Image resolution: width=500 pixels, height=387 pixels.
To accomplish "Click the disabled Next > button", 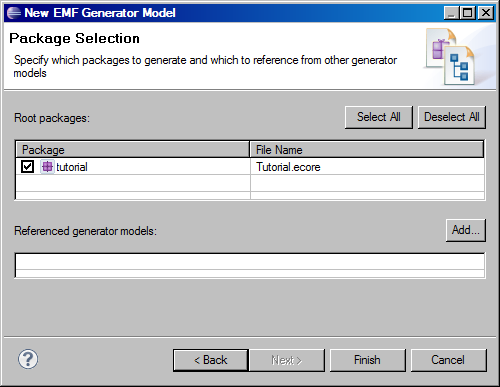I will [x=287, y=360].
